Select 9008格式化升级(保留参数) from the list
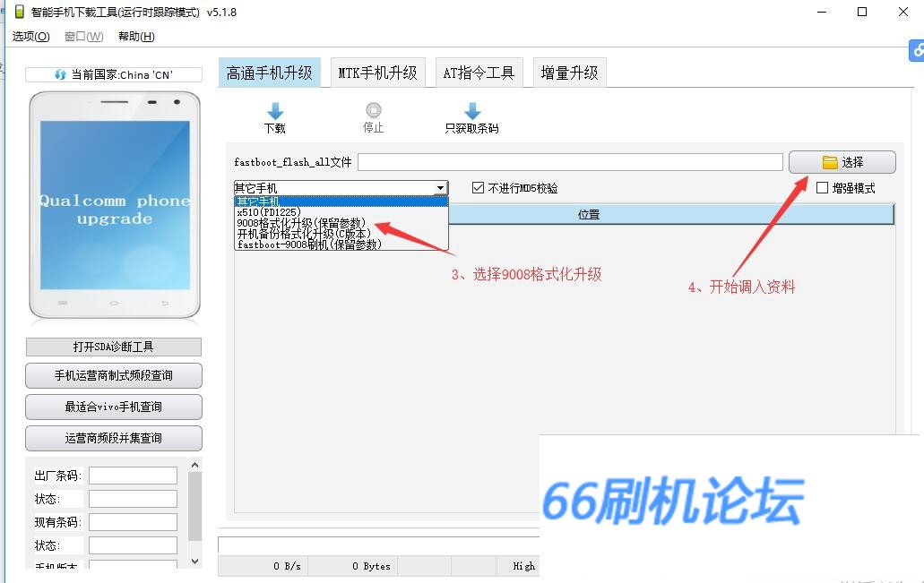This screenshot has width=924, height=583. [302, 223]
